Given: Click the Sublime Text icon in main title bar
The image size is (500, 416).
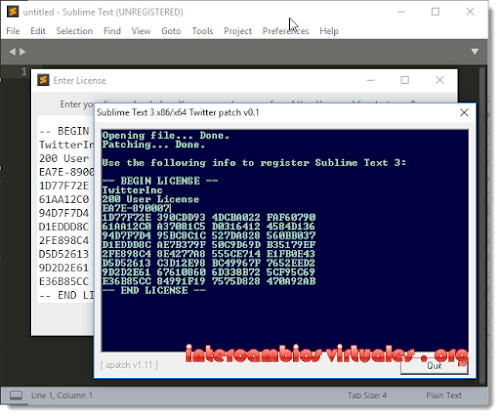Looking at the screenshot, I should 13,12.
